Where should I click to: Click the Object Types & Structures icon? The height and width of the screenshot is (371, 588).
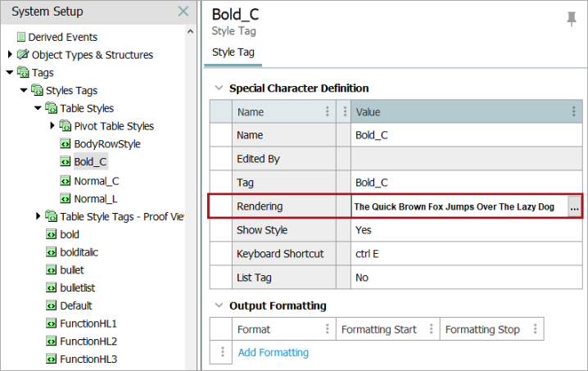(x=23, y=54)
